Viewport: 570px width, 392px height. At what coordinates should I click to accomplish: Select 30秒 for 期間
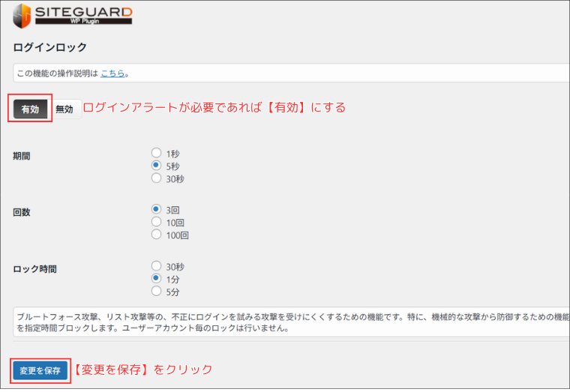tap(156, 178)
